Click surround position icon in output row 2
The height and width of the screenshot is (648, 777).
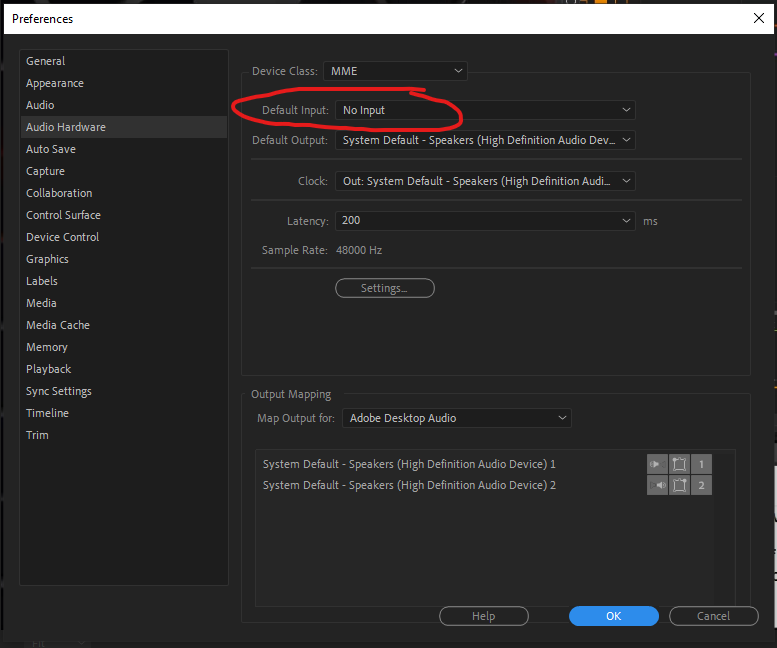pos(679,485)
